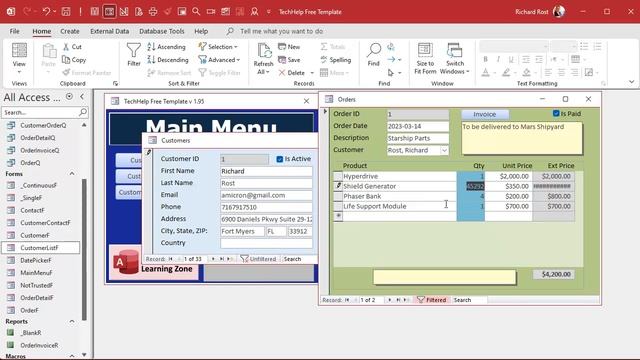
Task: Open the OrderInvoiceR report
Action: [x=39, y=345]
